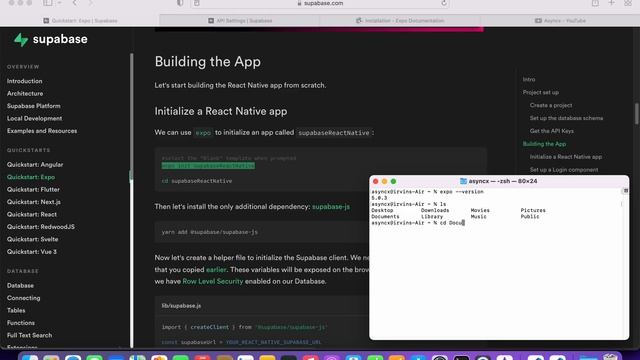Switch to API Settings | Supabase tab
The width and height of the screenshot is (640, 360).
coord(240,20)
